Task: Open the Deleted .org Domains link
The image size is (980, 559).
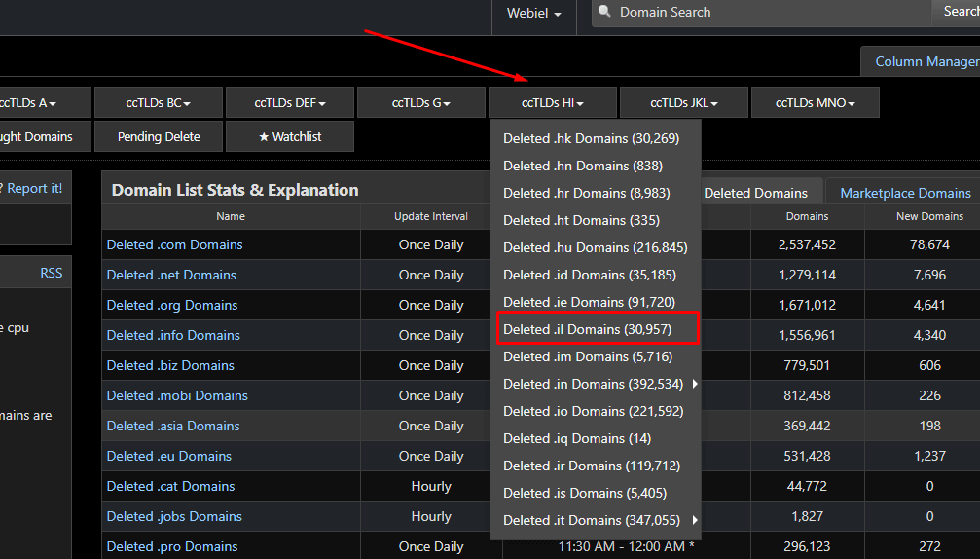Action: pyautogui.click(x=172, y=305)
